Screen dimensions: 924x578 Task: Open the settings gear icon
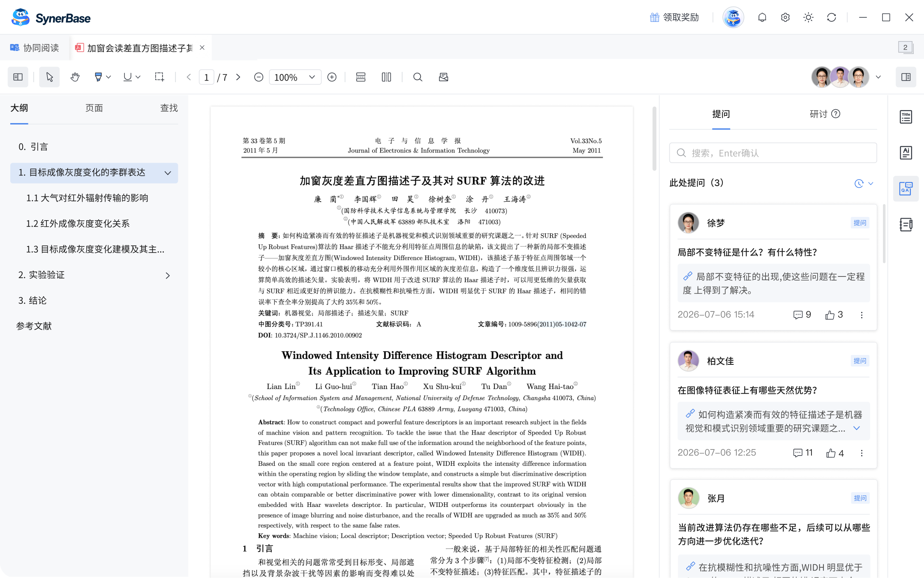click(785, 18)
